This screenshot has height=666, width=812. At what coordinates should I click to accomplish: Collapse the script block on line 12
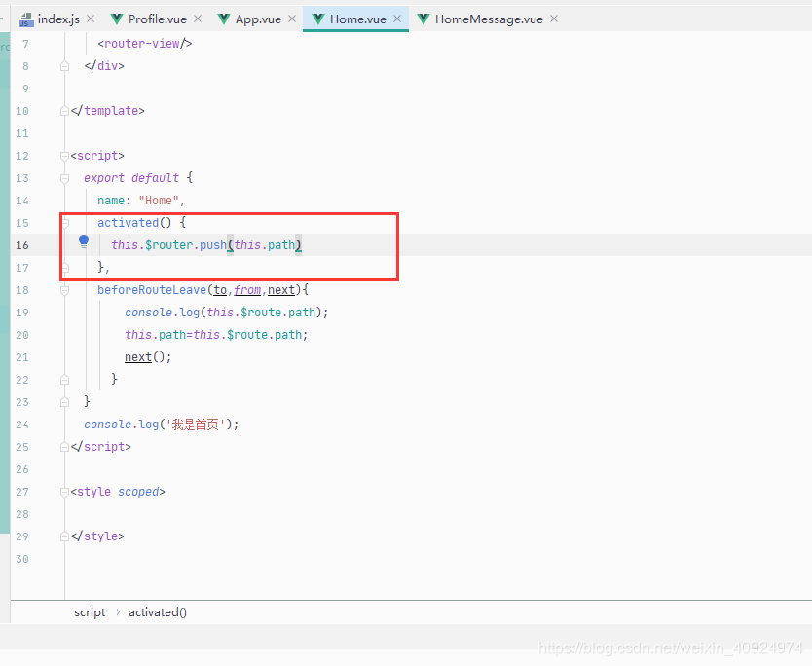click(x=64, y=156)
